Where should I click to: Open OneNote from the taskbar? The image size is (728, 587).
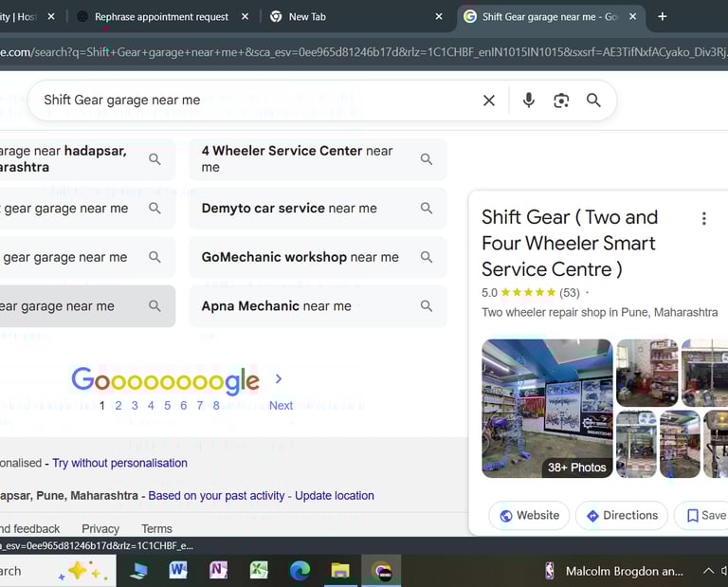(x=219, y=570)
